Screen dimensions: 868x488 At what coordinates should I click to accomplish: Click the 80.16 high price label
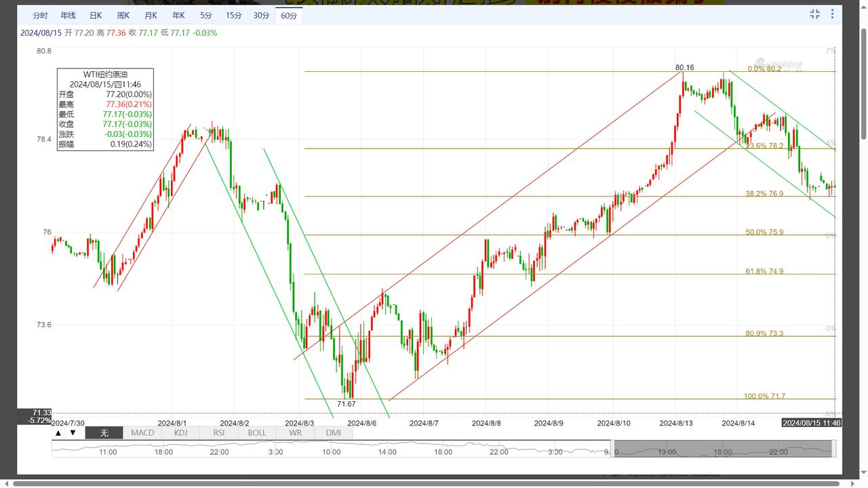pyautogui.click(x=685, y=67)
